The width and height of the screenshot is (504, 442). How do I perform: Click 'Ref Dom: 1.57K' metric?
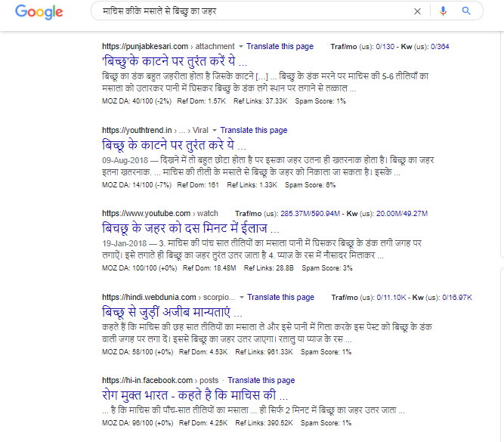tap(202, 101)
